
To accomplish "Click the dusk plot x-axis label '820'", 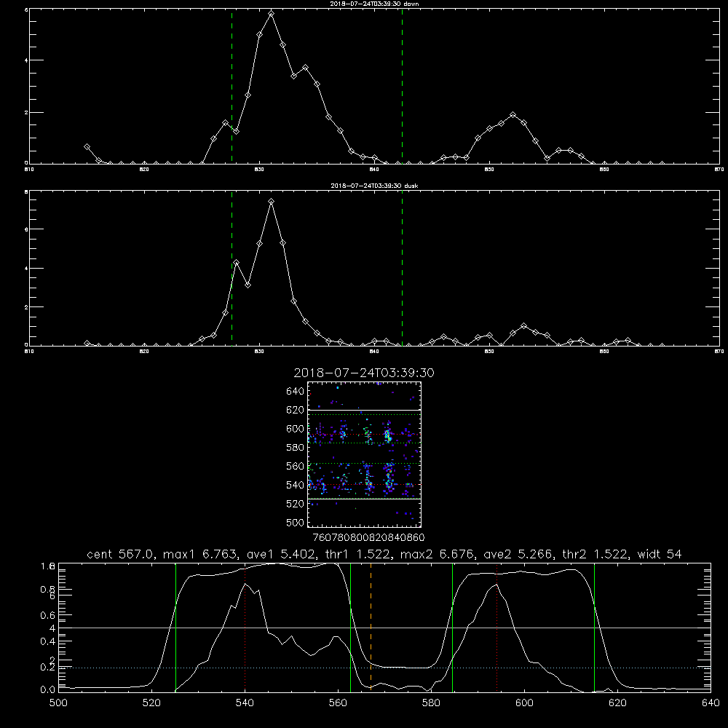I will pos(144,352).
